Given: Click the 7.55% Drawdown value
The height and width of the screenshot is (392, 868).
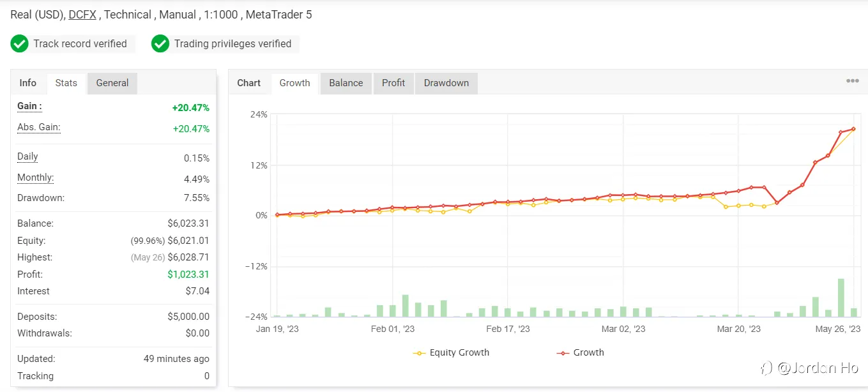Looking at the screenshot, I should [196, 198].
